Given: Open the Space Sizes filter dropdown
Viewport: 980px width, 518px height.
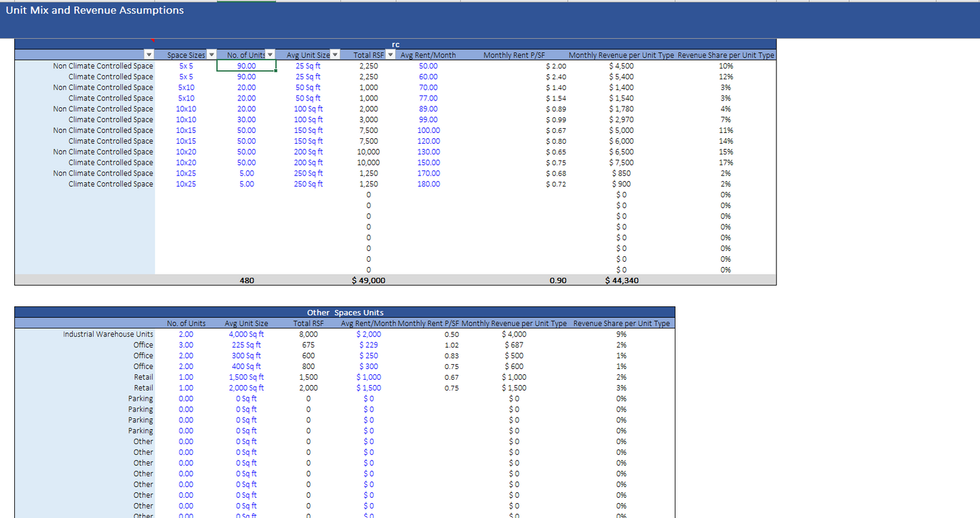Looking at the screenshot, I should (x=211, y=55).
